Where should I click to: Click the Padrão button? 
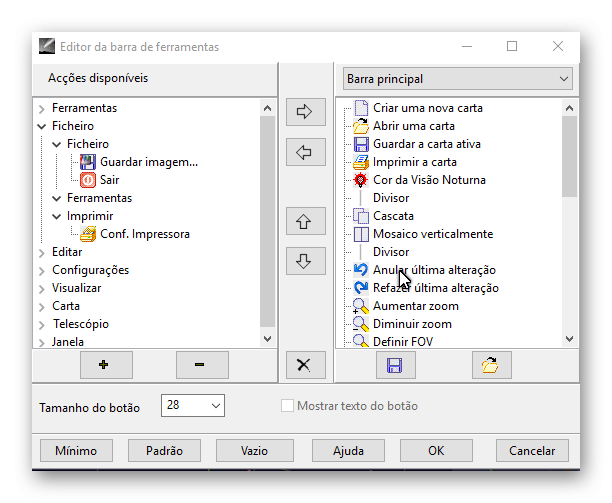point(164,451)
